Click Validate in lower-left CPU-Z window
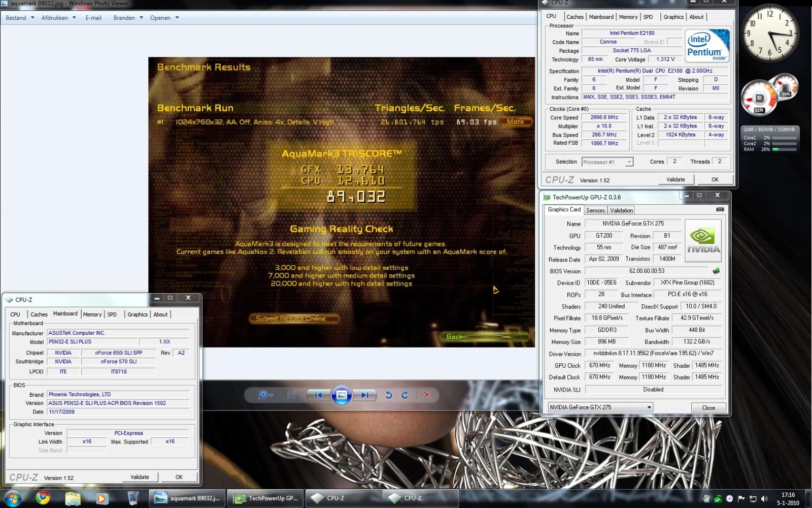Image resolution: width=812 pixels, height=508 pixels. pos(140,477)
